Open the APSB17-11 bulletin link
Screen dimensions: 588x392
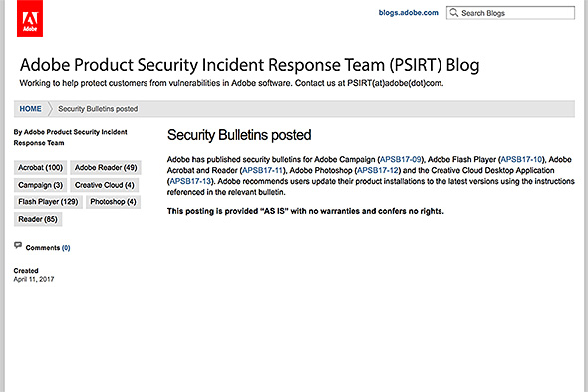point(263,170)
